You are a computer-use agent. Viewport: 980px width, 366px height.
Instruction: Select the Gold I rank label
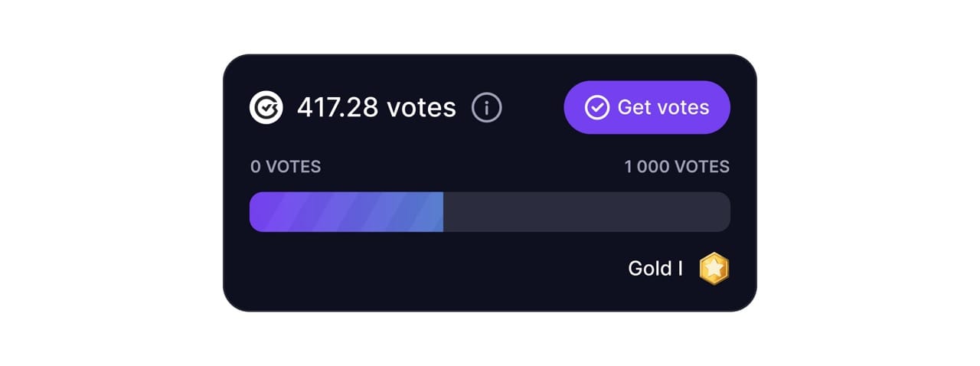point(655,269)
